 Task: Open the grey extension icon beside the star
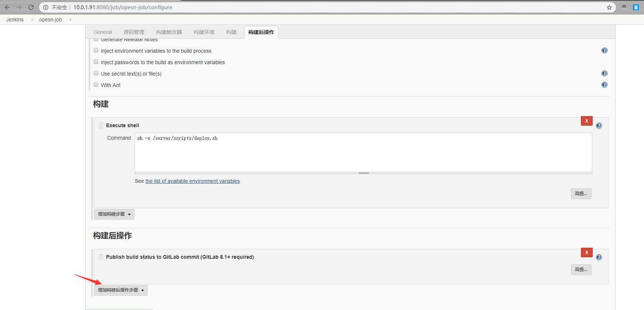pos(624,7)
